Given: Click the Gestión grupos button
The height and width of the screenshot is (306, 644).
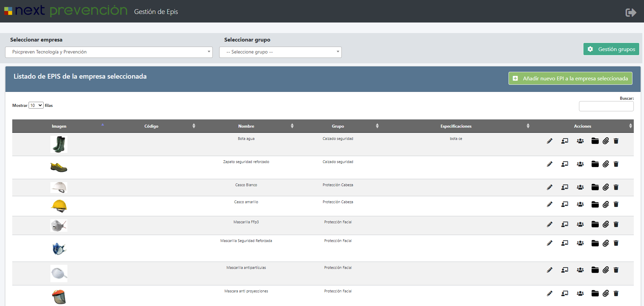Looking at the screenshot, I should 611,49.
